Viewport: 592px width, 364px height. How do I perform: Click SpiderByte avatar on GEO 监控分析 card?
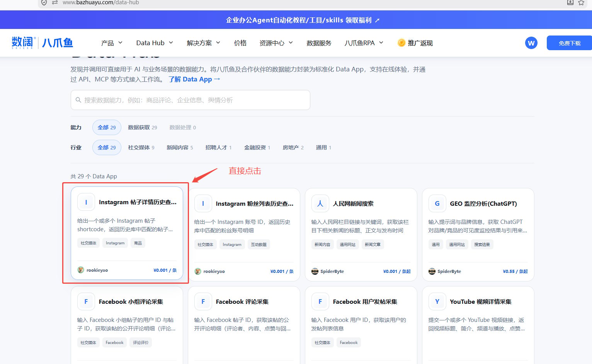(x=432, y=271)
